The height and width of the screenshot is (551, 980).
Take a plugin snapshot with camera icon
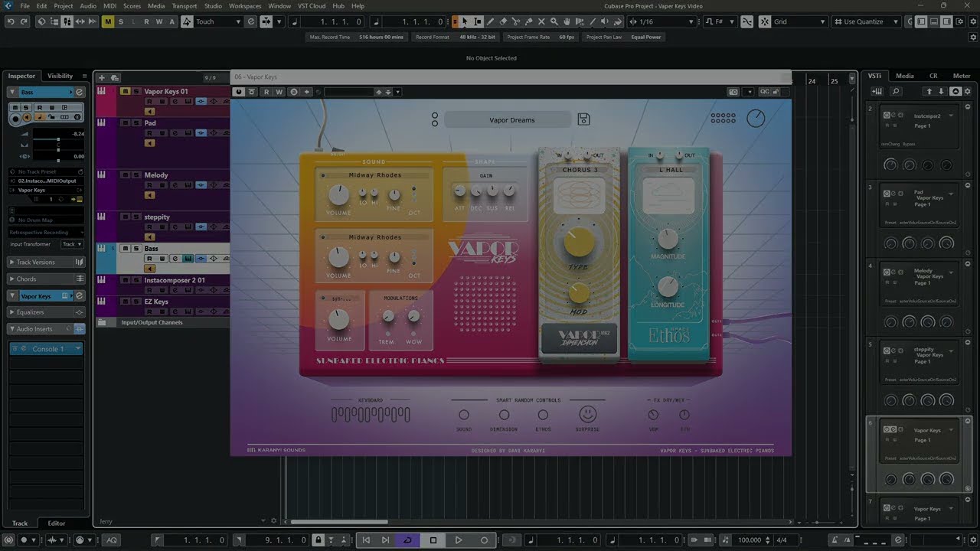coord(733,92)
